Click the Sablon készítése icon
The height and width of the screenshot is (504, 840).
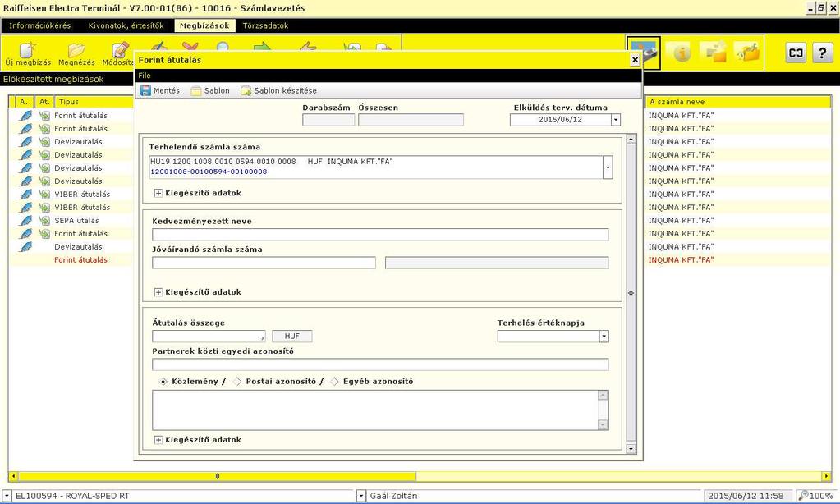[x=246, y=90]
